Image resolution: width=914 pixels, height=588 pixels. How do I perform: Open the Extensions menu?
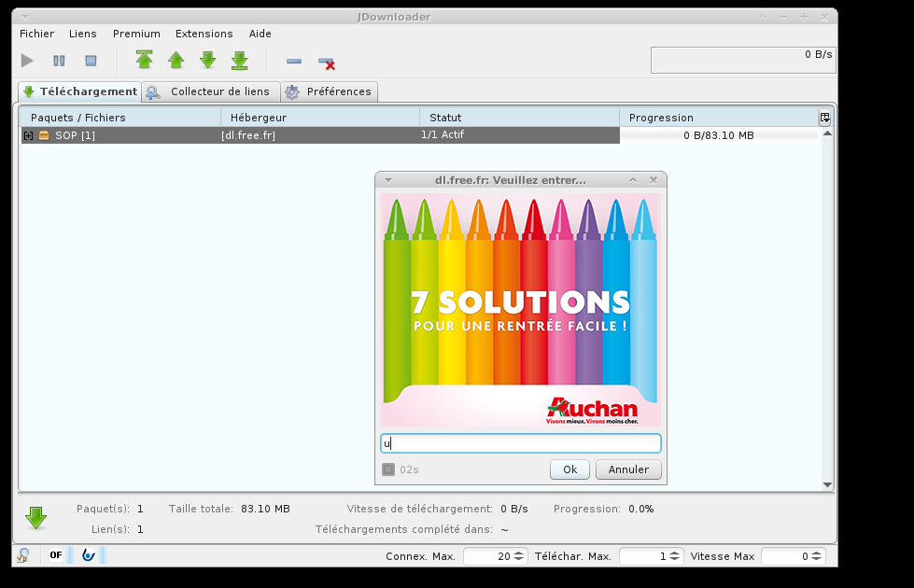[x=204, y=34]
